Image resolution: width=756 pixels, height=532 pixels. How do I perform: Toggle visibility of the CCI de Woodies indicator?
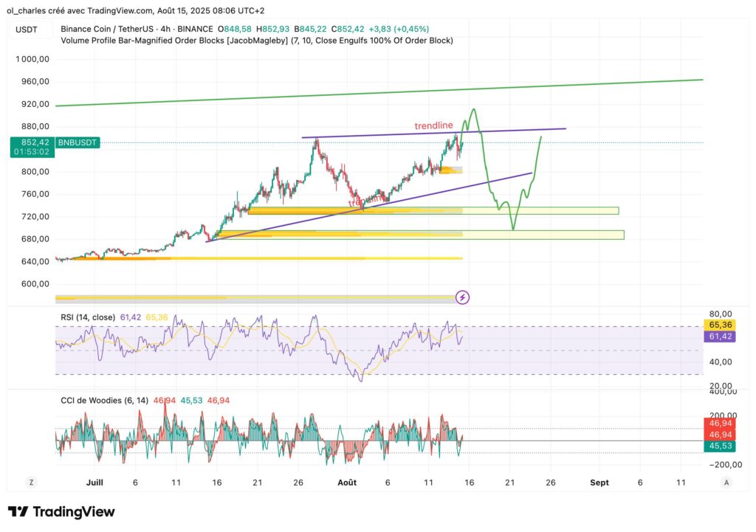click(103, 399)
